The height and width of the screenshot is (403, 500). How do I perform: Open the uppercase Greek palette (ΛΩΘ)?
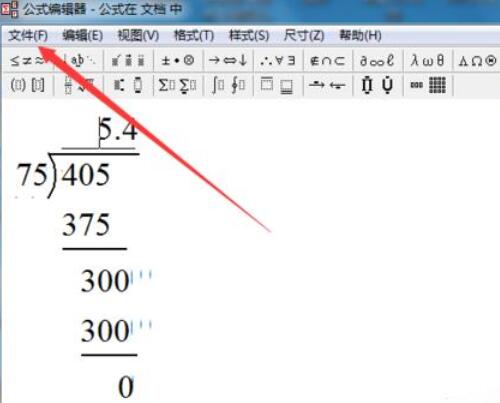click(x=477, y=61)
